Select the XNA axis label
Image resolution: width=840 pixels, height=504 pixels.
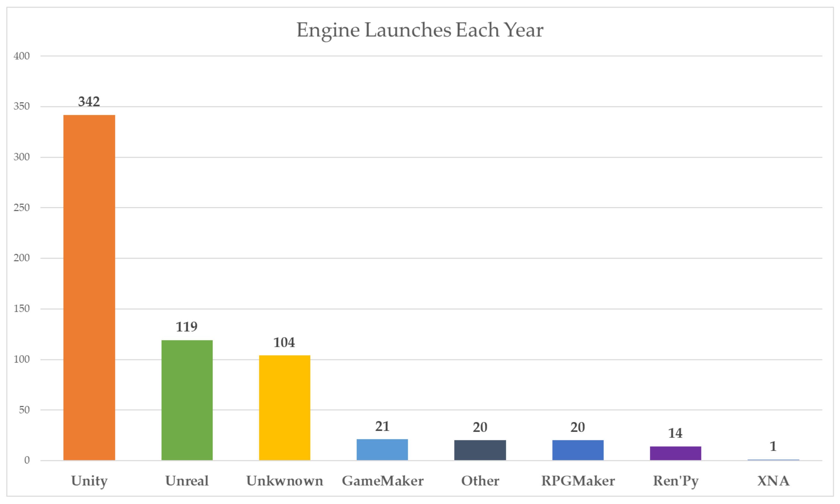point(773,481)
